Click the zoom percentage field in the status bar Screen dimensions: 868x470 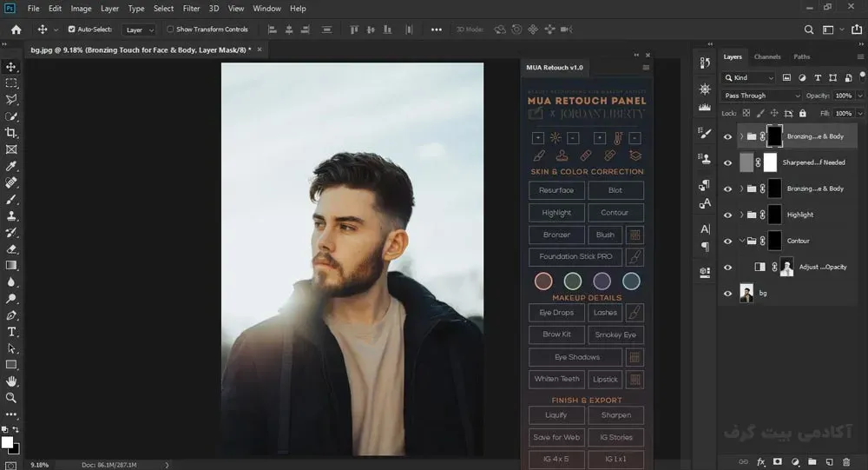point(39,465)
